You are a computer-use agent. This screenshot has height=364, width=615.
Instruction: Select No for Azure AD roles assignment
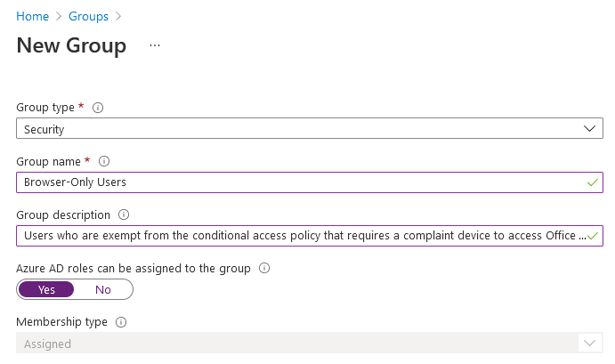point(103,289)
